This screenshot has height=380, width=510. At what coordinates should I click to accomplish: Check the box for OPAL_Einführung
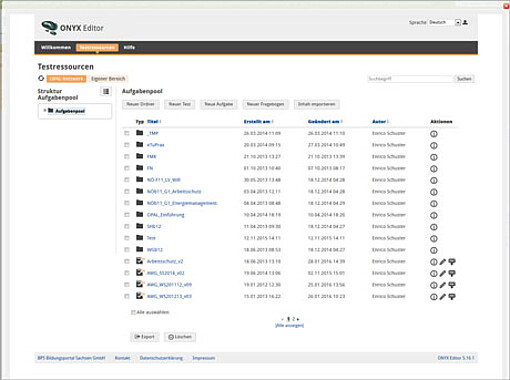(x=127, y=215)
